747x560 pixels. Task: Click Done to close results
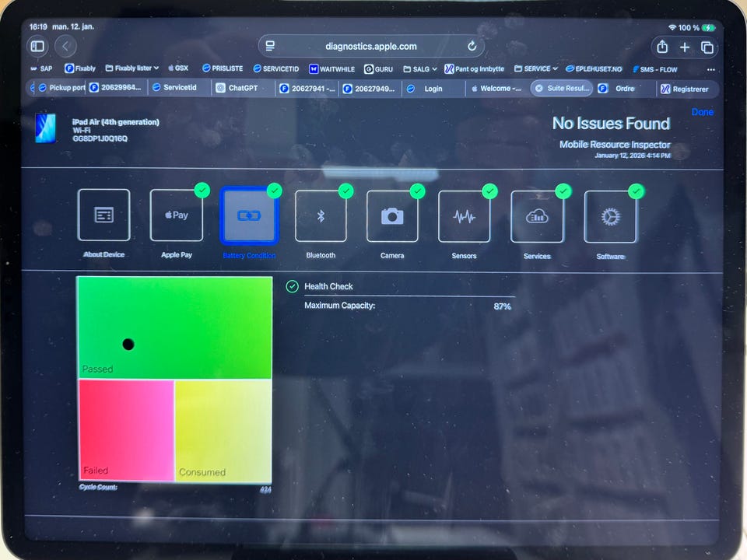[702, 112]
